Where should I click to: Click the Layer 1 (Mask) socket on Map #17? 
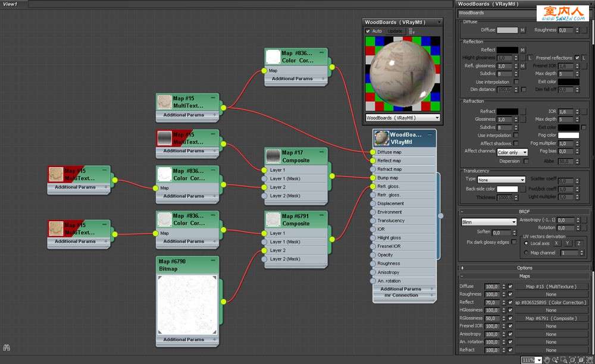click(x=264, y=178)
